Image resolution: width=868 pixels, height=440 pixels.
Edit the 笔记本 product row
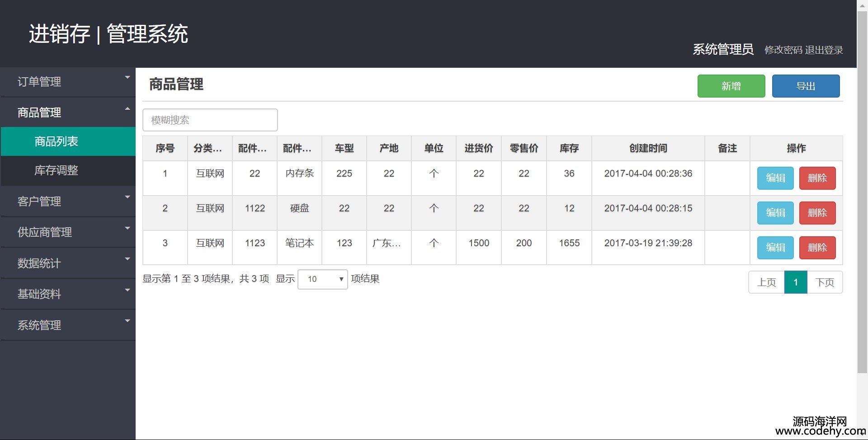(x=775, y=248)
